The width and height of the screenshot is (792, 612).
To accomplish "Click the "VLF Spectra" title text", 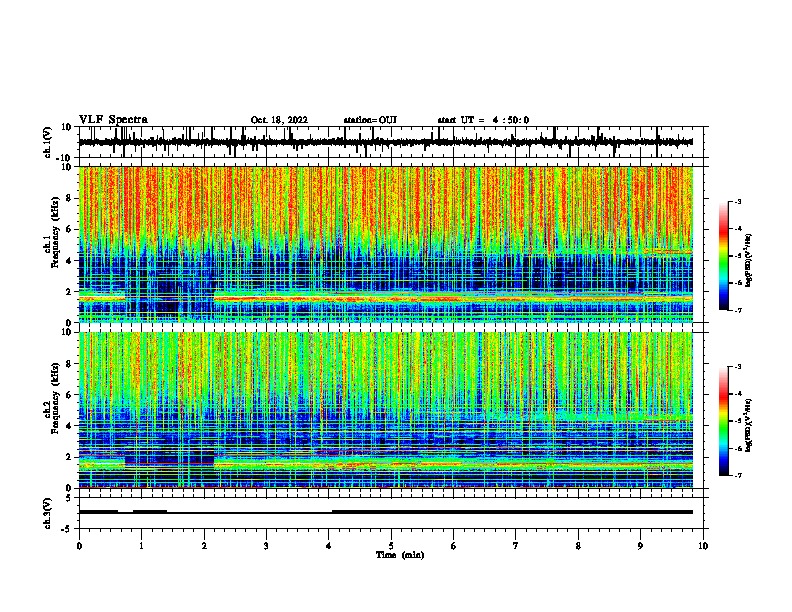I will (x=113, y=120).
